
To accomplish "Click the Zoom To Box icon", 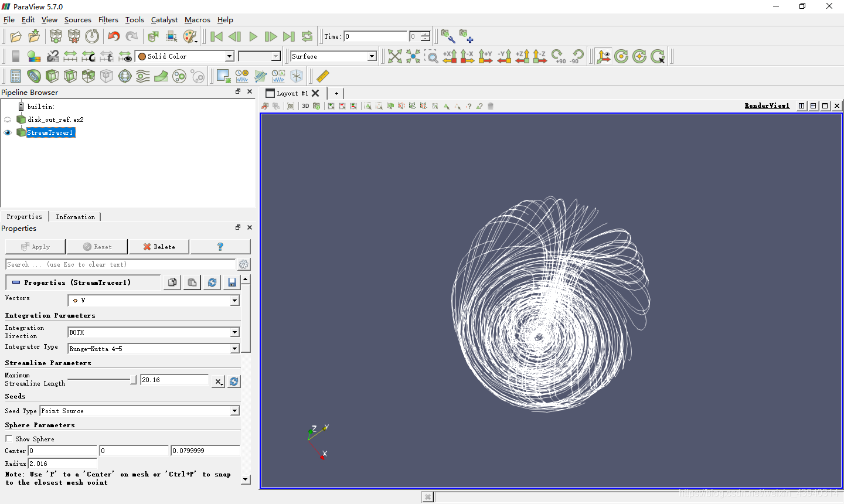I will coord(431,56).
